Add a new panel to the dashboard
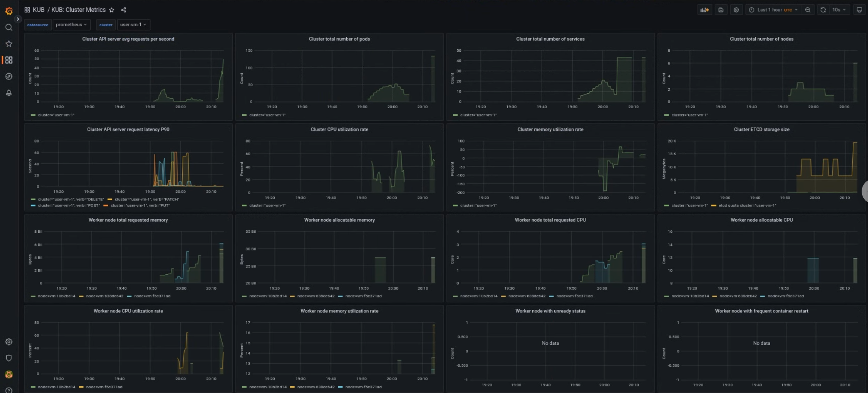Screen dimensions: 868x393 pyautogui.click(x=704, y=9)
